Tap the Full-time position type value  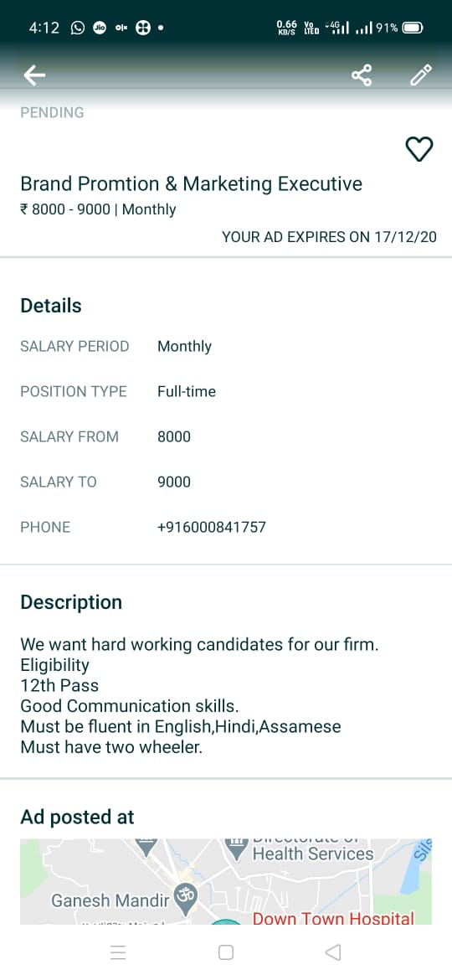pyautogui.click(x=187, y=391)
